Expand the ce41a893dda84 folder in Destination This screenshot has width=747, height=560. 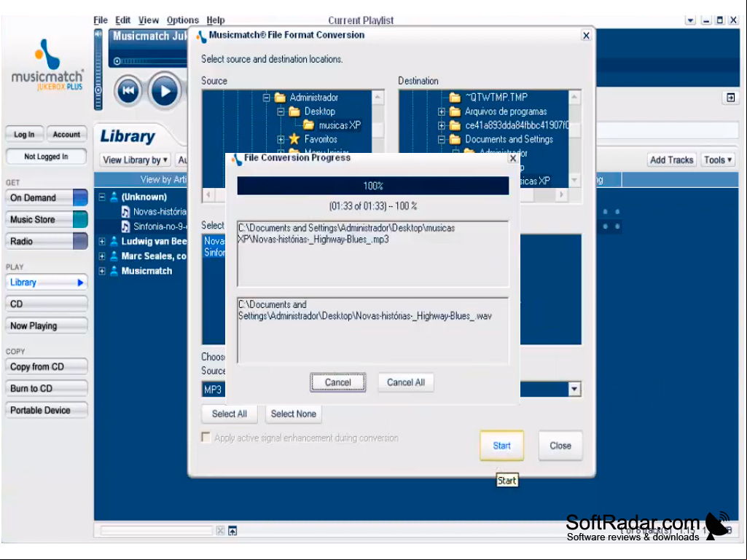[x=442, y=126]
